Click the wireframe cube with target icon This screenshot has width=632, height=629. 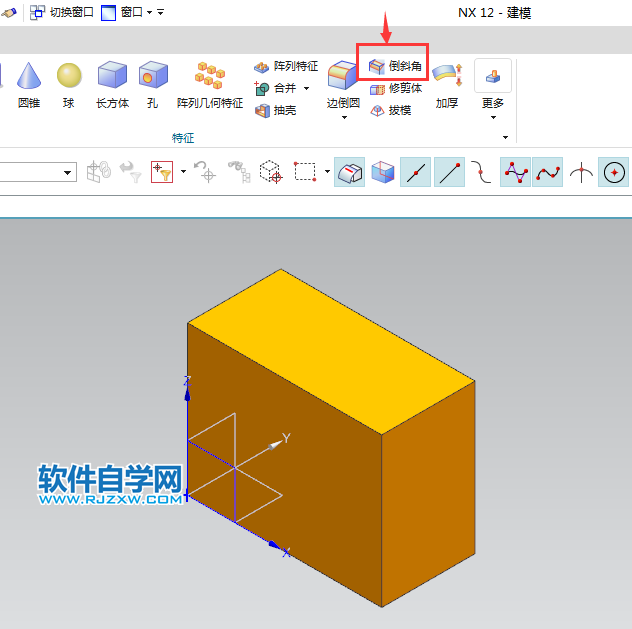(270, 172)
